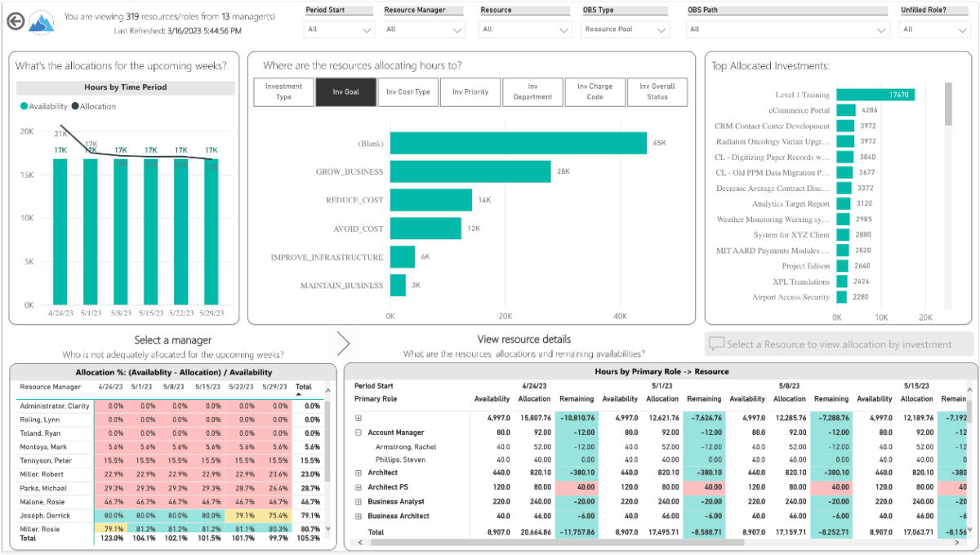
Task: Click the Inv Overall Status button
Action: coord(657,92)
